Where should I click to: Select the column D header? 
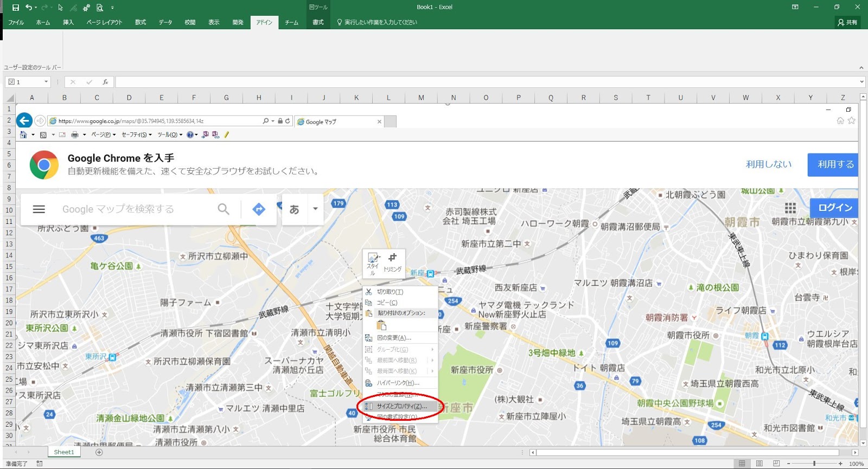pyautogui.click(x=129, y=98)
